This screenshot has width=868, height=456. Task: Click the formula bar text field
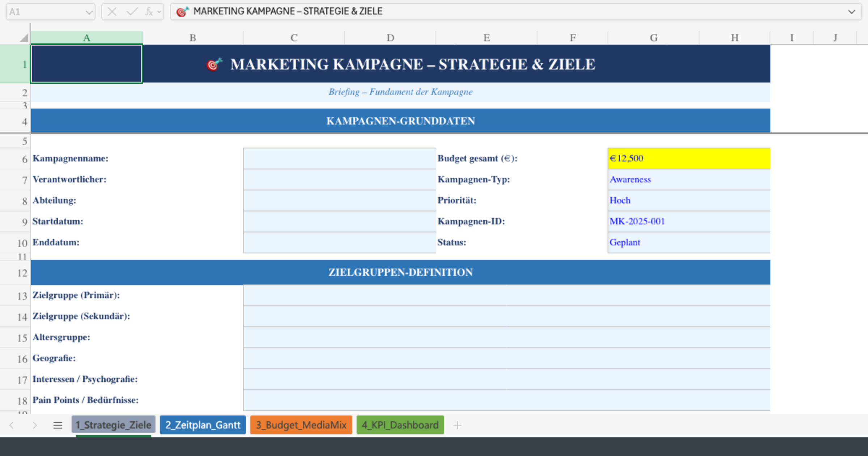tap(506, 12)
